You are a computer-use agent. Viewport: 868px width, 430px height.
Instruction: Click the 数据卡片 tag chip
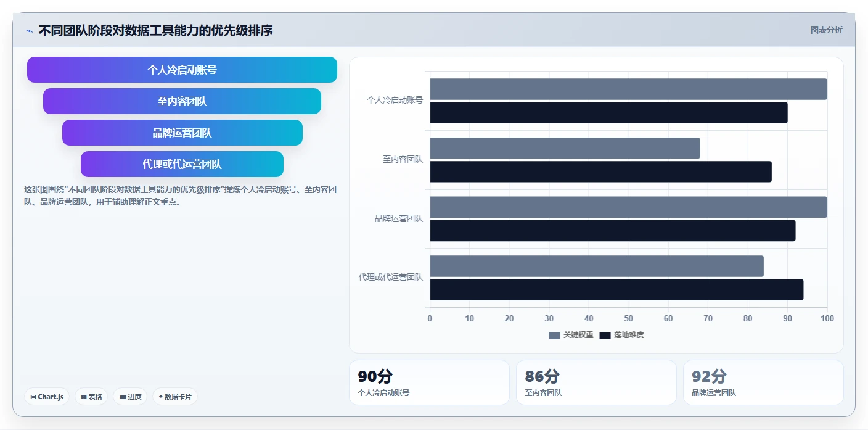(175, 397)
